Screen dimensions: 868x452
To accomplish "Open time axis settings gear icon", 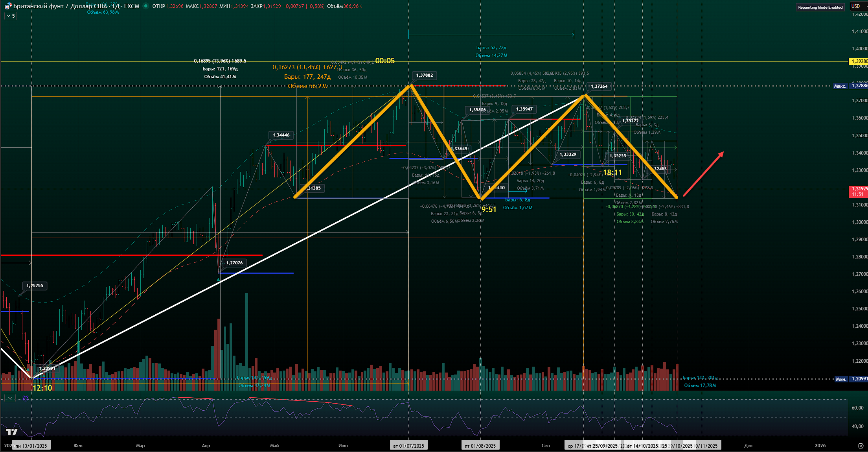I will 860,446.
